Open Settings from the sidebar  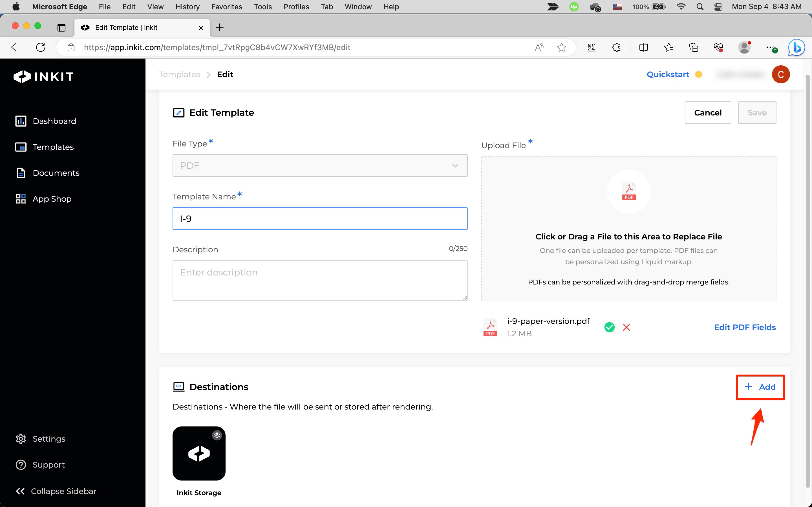coord(49,439)
